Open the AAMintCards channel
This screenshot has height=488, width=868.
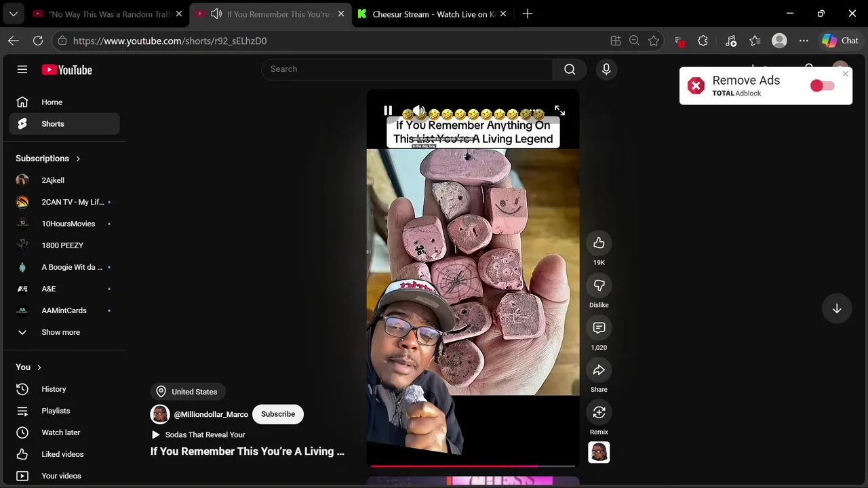coord(64,310)
